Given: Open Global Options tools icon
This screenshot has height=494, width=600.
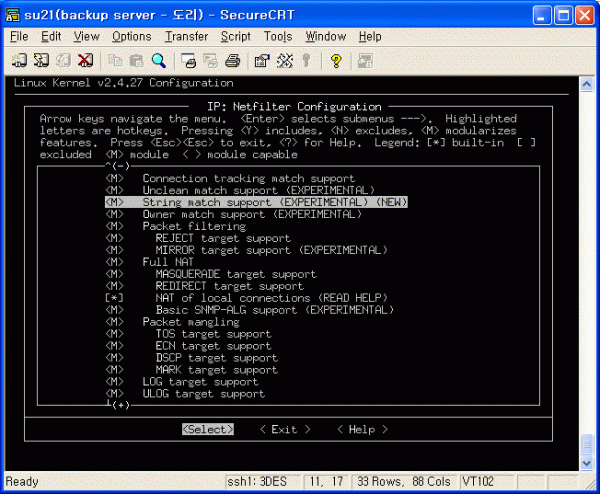Looking at the screenshot, I should pyautogui.click(x=284, y=60).
